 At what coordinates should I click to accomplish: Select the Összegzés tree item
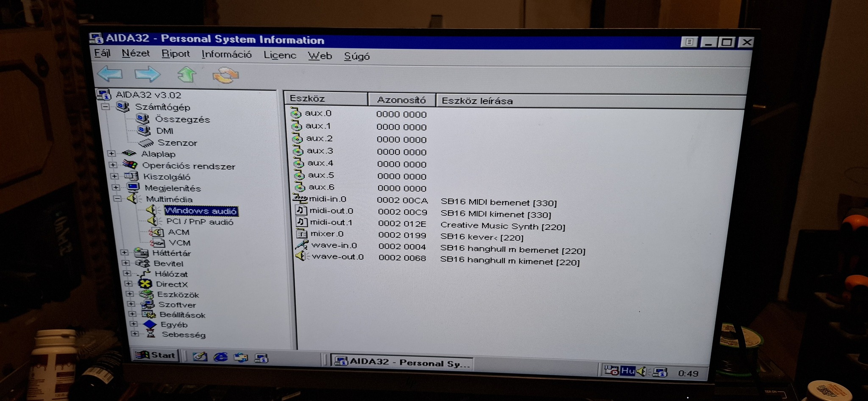click(182, 120)
